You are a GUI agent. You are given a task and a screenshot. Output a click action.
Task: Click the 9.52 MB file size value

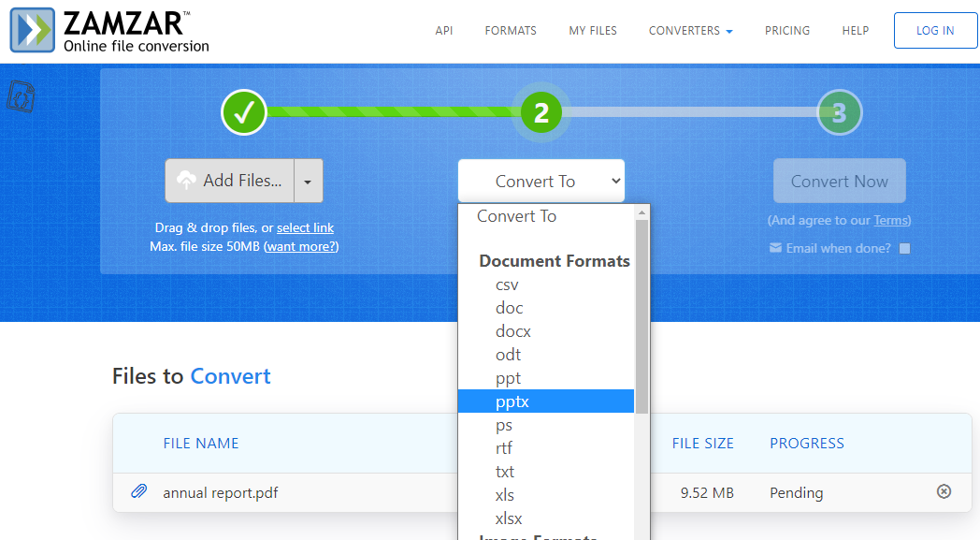pyautogui.click(x=707, y=493)
